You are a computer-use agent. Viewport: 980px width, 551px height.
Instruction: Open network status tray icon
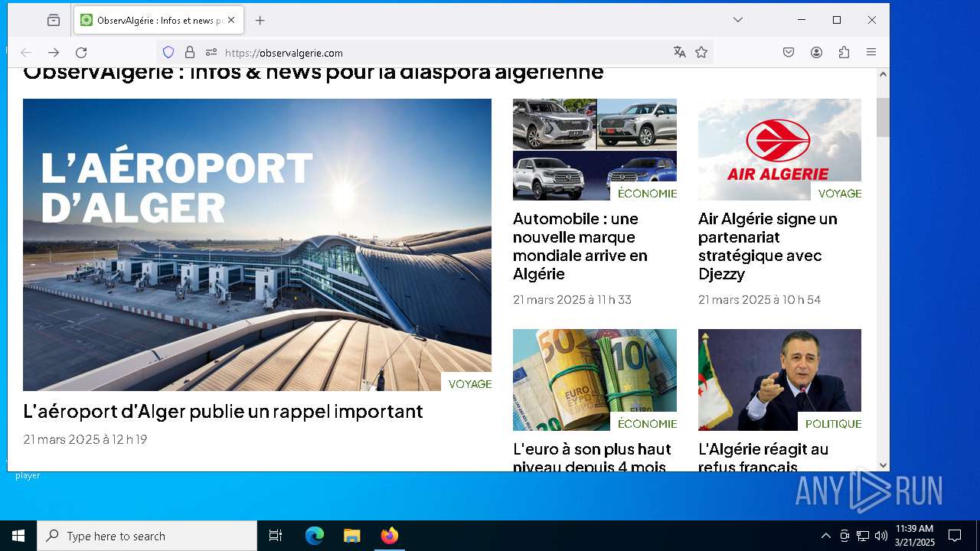(863, 536)
